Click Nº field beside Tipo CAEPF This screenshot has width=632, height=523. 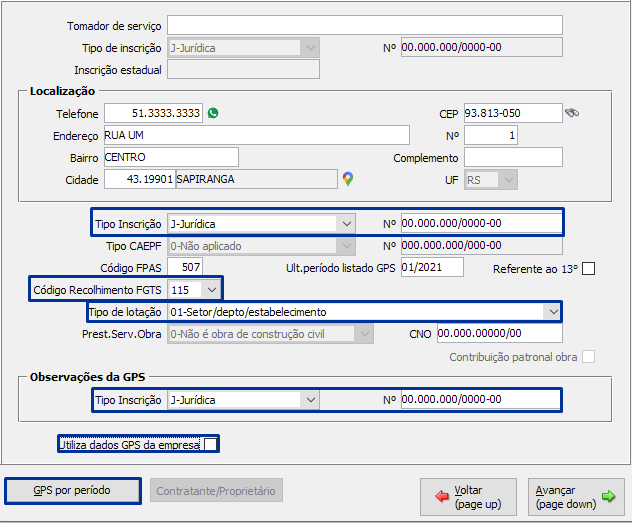pyautogui.click(x=482, y=245)
